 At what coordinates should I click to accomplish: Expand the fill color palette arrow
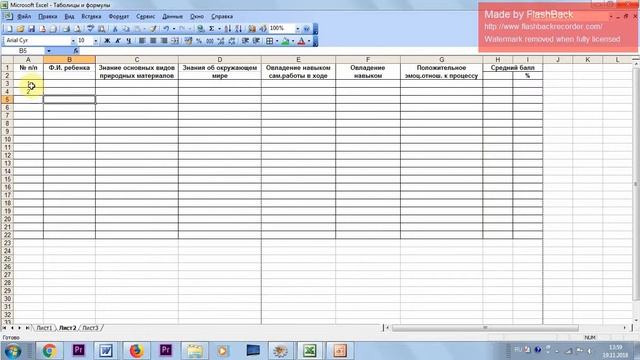pos(293,41)
